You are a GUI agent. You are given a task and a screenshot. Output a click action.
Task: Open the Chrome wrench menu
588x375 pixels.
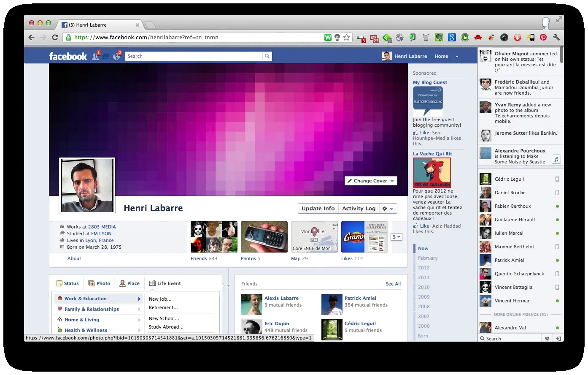tap(556, 37)
